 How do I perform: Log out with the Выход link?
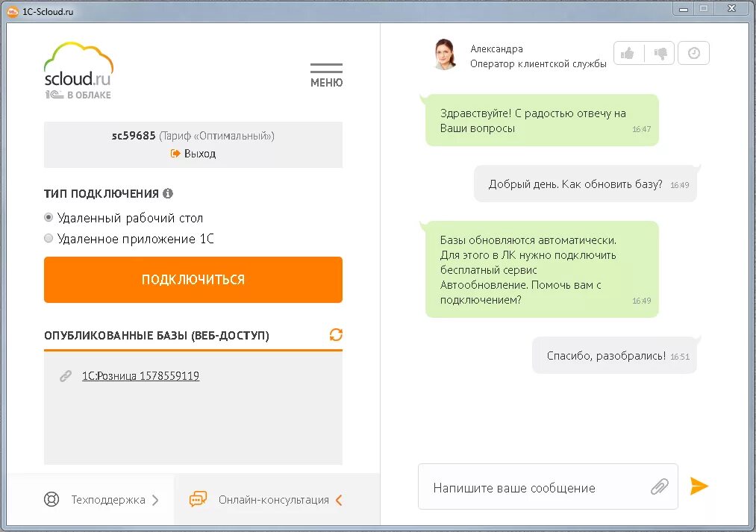tap(199, 154)
